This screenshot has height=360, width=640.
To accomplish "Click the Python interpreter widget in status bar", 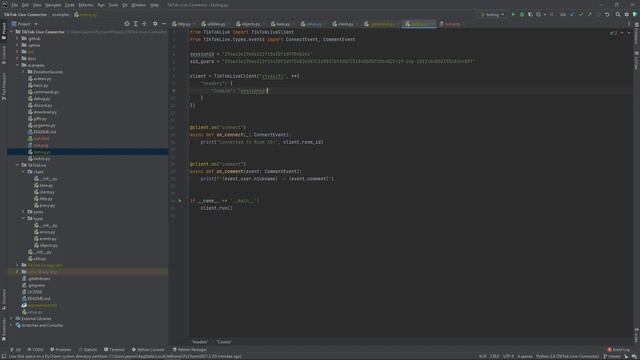I will pos(567,356).
